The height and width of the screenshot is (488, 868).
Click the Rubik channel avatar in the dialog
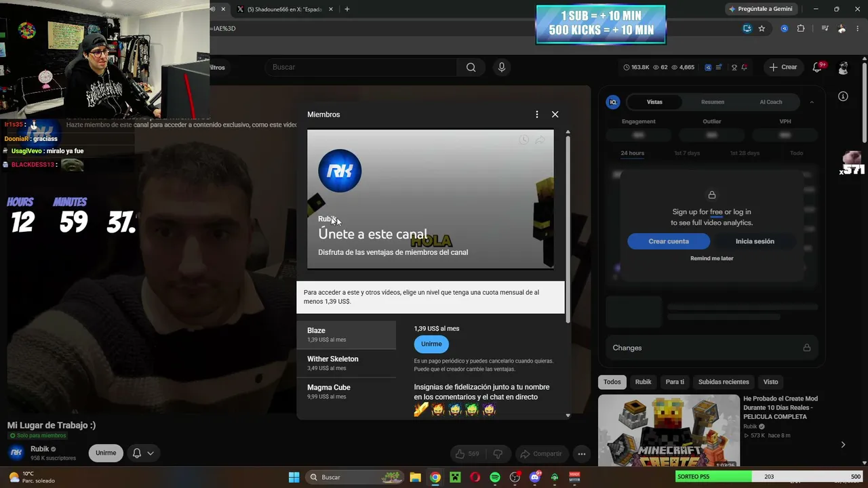[x=340, y=171]
